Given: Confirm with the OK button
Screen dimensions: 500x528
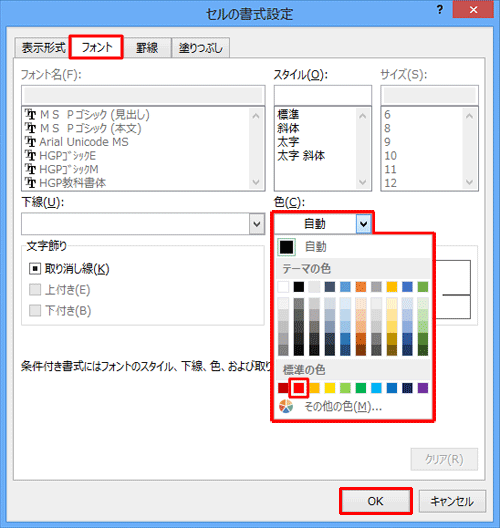Looking at the screenshot, I should point(375,501).
